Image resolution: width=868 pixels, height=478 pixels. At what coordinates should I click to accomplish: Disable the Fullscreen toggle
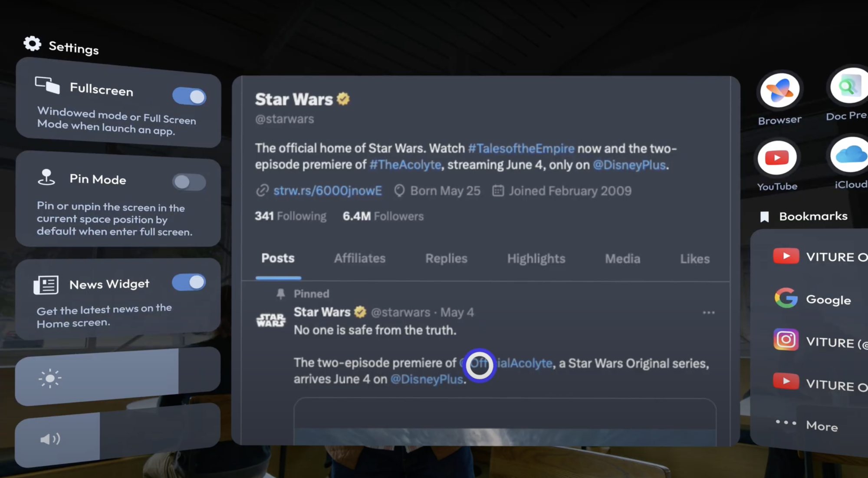point(189,96)
